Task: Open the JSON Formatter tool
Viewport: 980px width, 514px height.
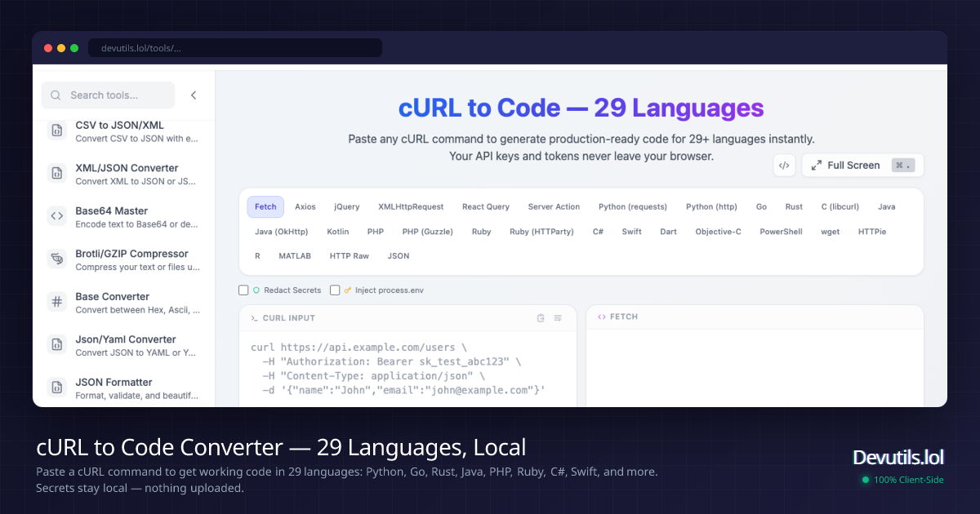Action: pos(123,388)
